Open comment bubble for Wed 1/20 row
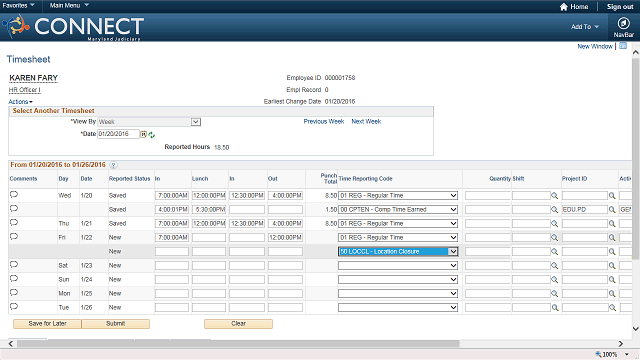This screenshot has height=360, width=640. (14, 195)
